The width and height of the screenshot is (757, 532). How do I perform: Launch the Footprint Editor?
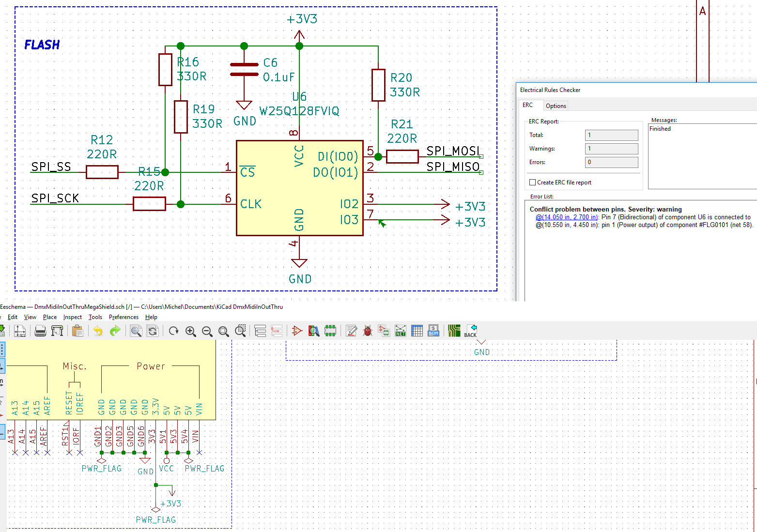tap(330, 331)
